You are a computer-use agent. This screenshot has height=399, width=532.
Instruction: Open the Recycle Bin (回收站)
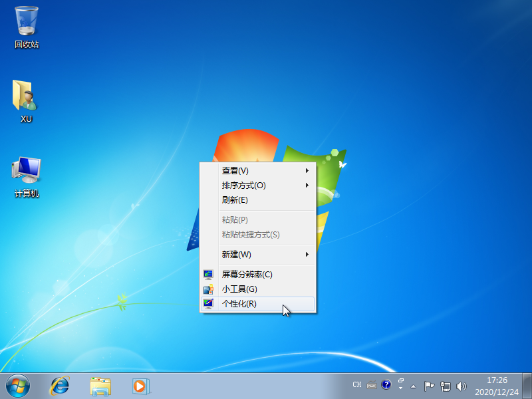(x=25, y=23)
